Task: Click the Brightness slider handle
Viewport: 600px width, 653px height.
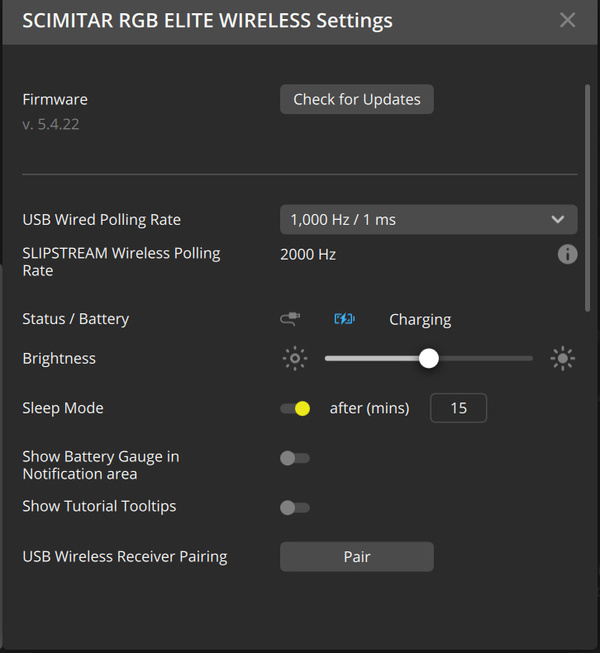Action: click(x=429, y=359)
